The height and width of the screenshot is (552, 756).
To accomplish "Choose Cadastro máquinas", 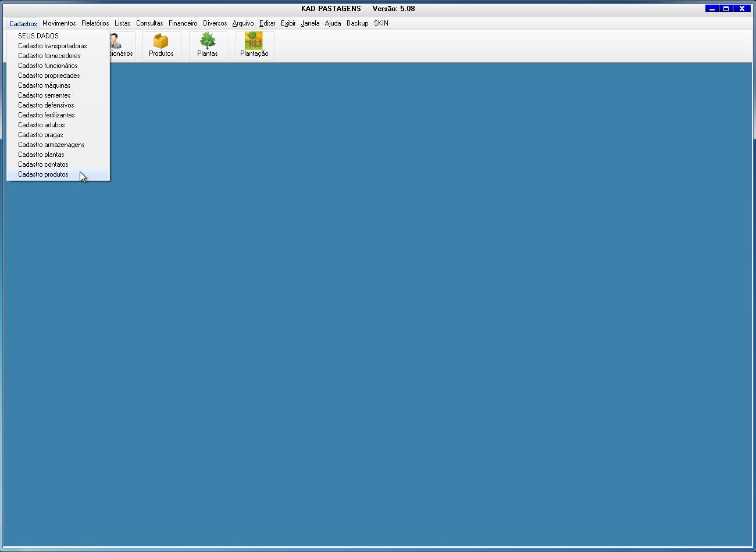I will [x=58, y=85].
